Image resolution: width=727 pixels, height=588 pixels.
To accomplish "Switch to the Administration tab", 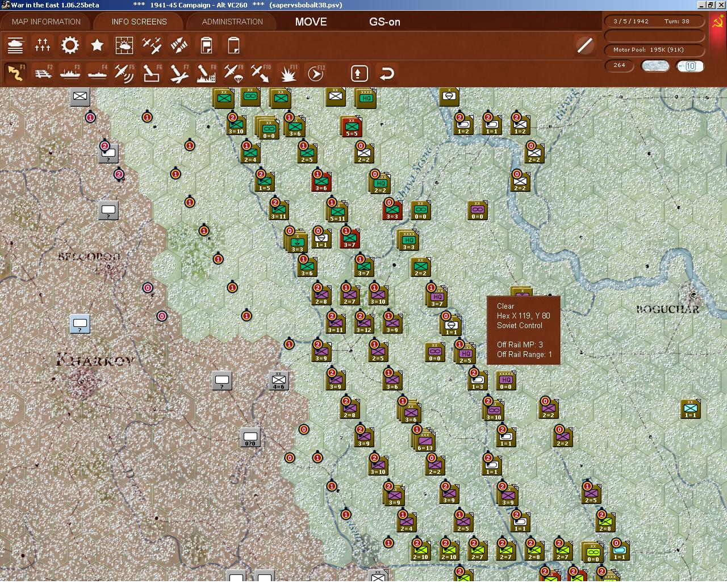I will [x=232, y=22].
